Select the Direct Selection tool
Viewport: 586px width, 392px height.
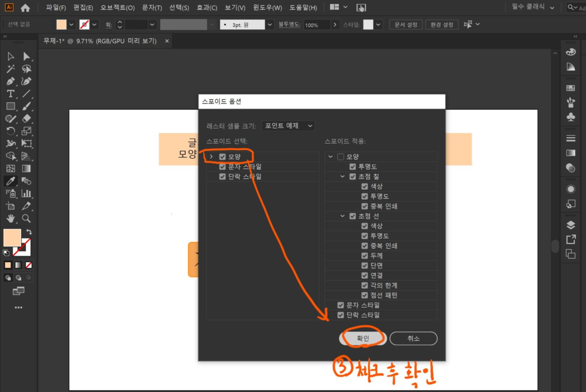pos(26,56)
